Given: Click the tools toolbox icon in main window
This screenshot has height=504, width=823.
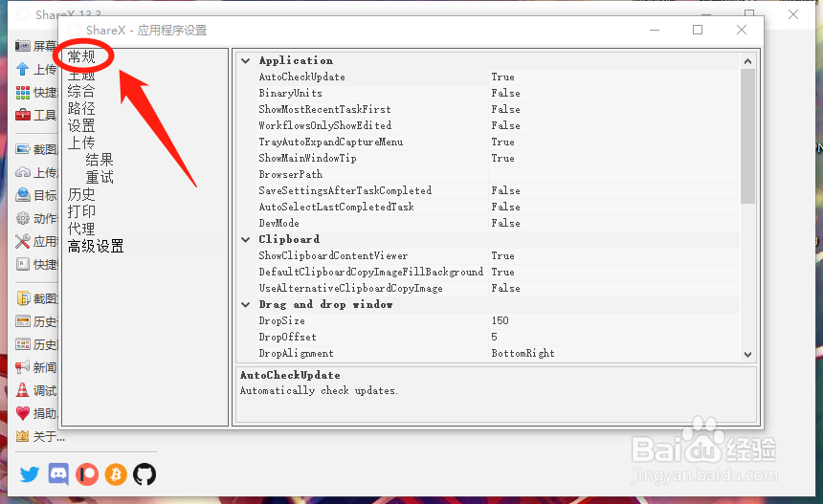Looking at the screenshot, I should 23,115.
